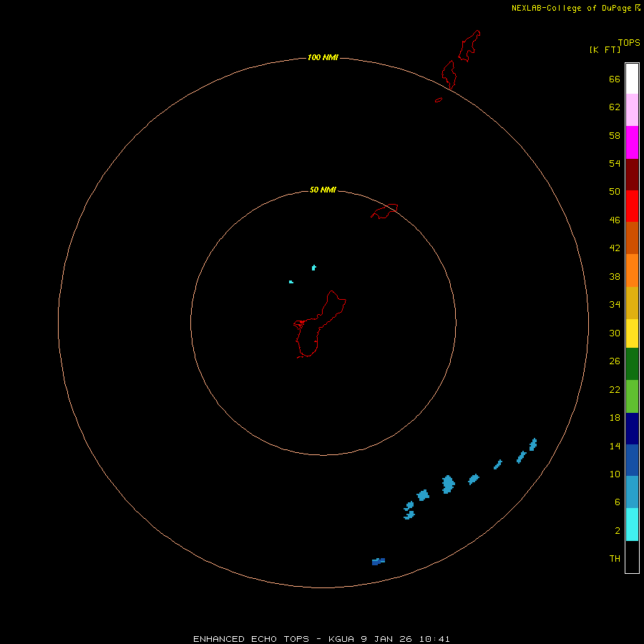Click the navy blue legend swatch
Image resolution: width=644 pixels, height=644 pixels.
pos(632,429)
